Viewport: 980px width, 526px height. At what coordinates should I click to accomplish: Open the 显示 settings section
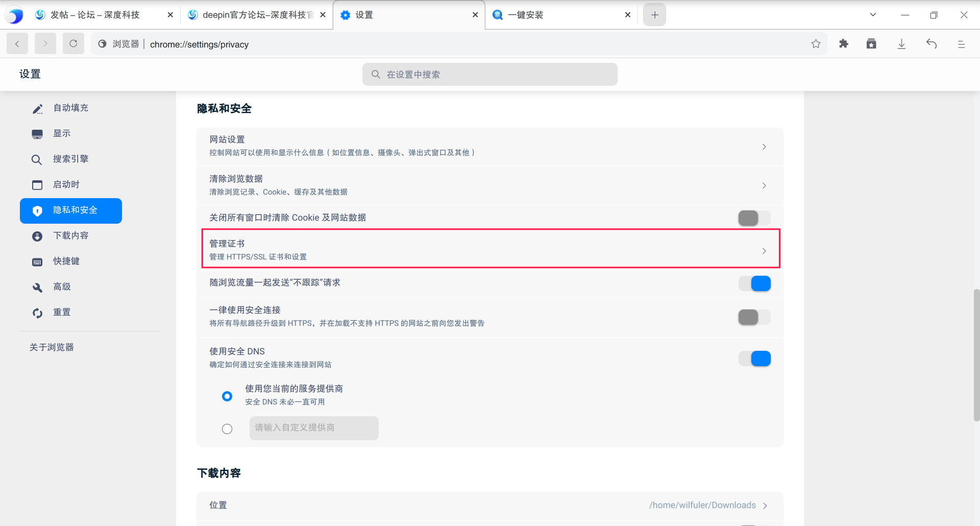pos(71,134)
